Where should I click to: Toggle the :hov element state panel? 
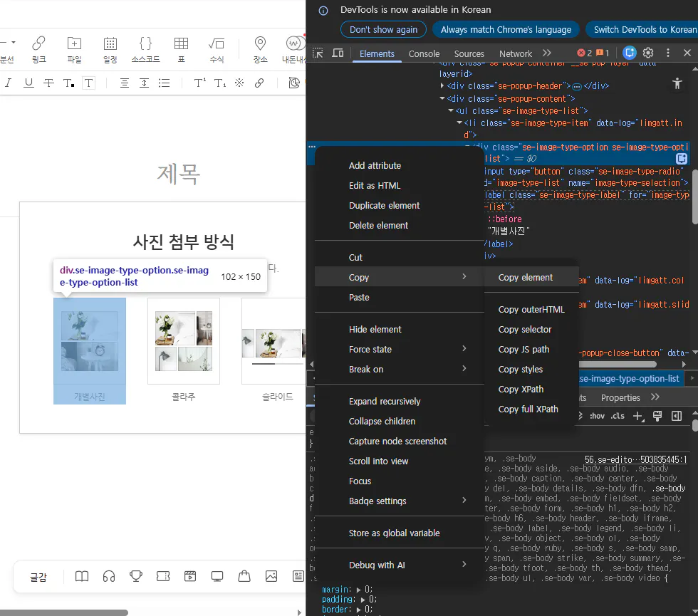coord(596,416)
